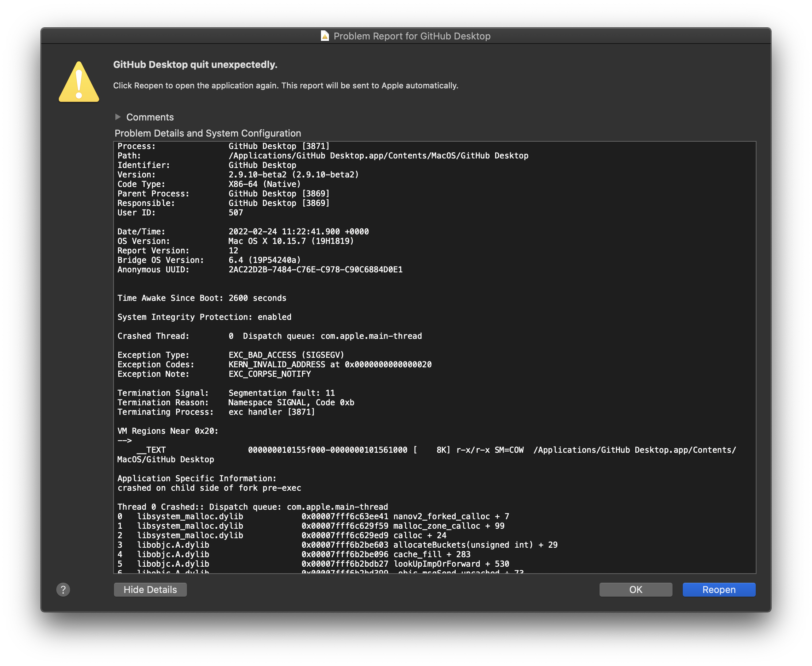Click 'Termination Signal: Segmentation fault: 11'

tap(226, 393)
